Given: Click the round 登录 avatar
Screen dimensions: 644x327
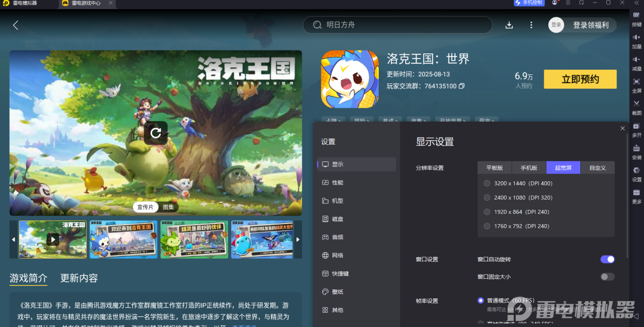Looking at the screenshot, I should [556, 25].
